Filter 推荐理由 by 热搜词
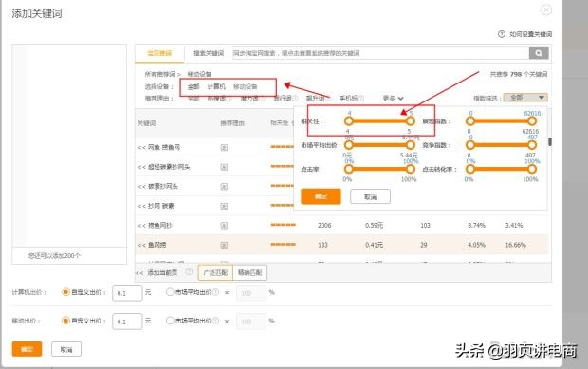Image resolution: width=588 pixels, height=369 pixels. pyautogui.click(x=216, y=99)
